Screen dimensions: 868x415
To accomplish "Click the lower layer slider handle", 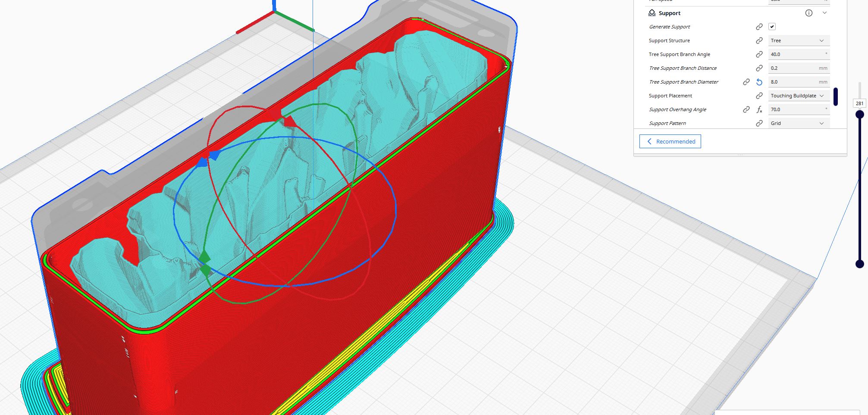I will pyautogui.click(x=860, y=264).
